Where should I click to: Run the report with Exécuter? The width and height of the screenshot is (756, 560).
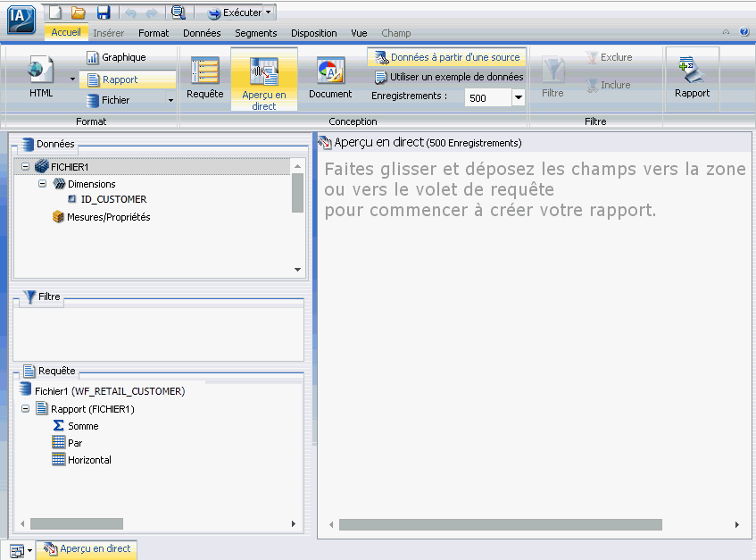(x=235, y=13)
